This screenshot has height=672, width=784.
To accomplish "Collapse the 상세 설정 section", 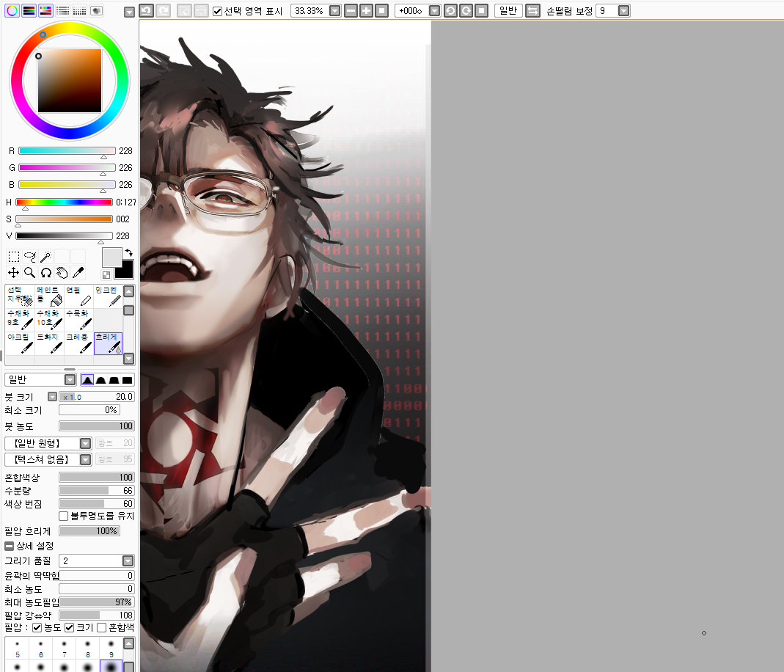I will pyautogui.click(x=9, y=546).
